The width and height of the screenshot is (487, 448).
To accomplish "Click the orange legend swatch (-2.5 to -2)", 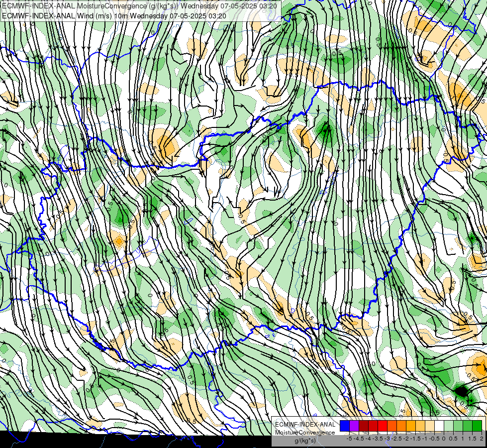I will 401,426.
